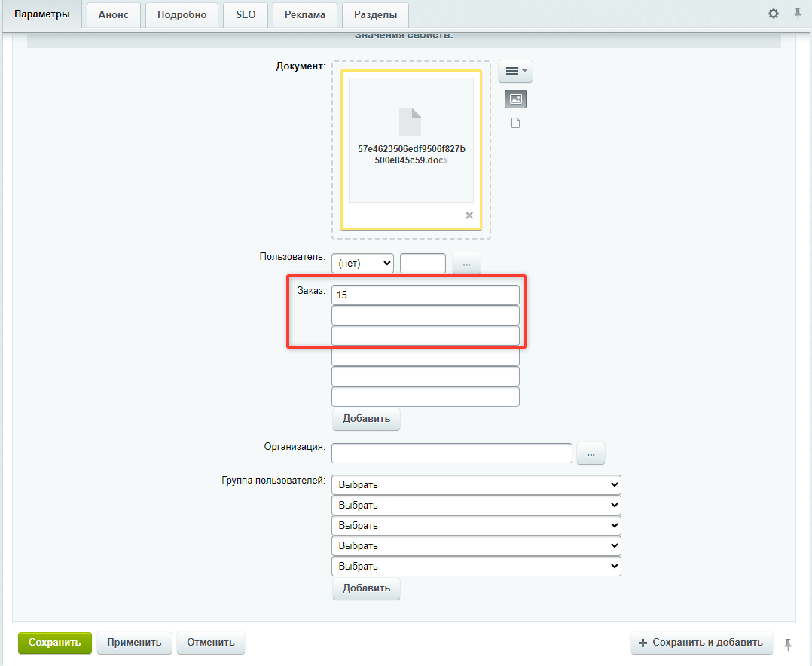The height and width of the screenshot is (666, 812).
Task: Open the second Выбрать dropdown in Группа пользователей
Action: 476,505
